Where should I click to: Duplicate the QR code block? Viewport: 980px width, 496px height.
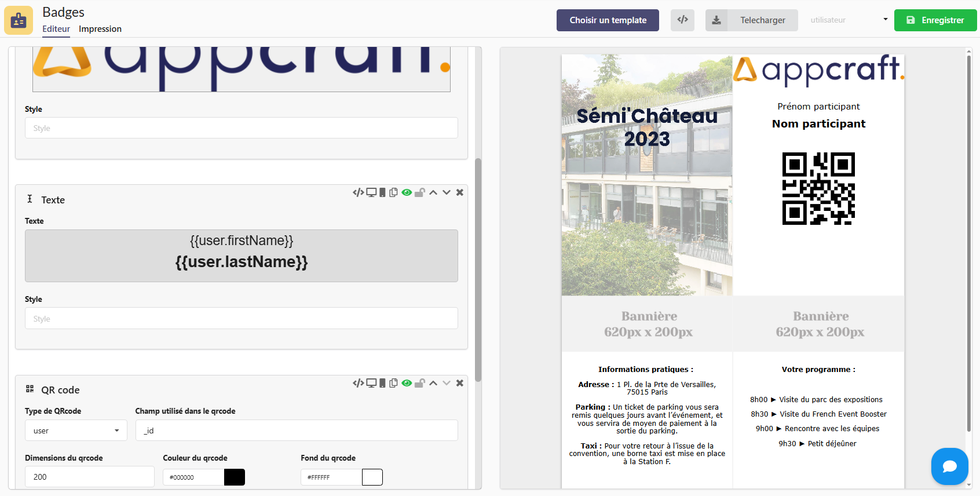393,383
